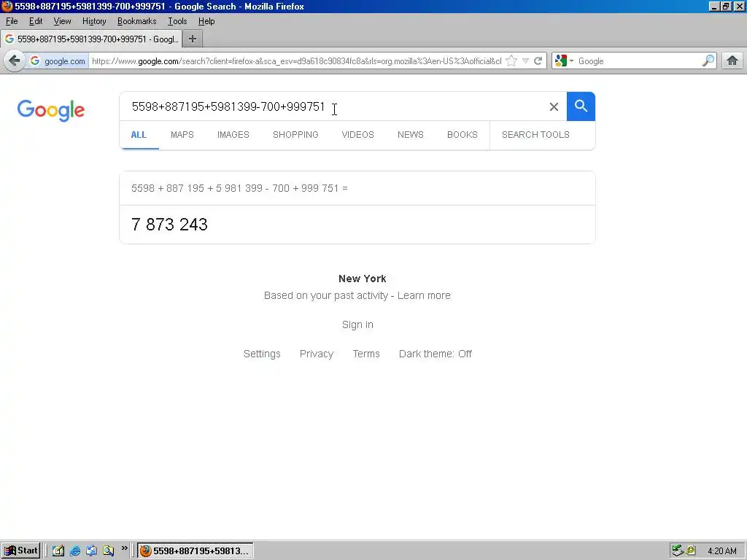The height and width of the screenshot is (560, 747).
Task: Open the Windows Start menu
Action: (21, 551)
